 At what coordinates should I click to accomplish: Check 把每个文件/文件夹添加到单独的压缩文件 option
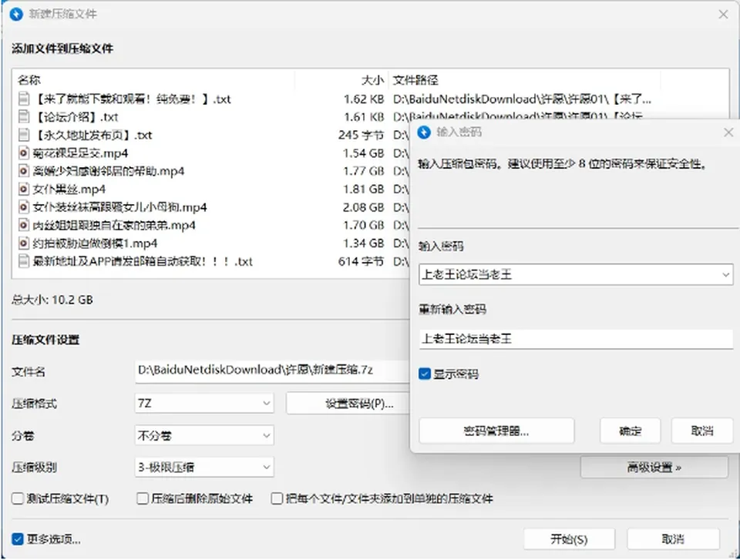pos(277,498)
